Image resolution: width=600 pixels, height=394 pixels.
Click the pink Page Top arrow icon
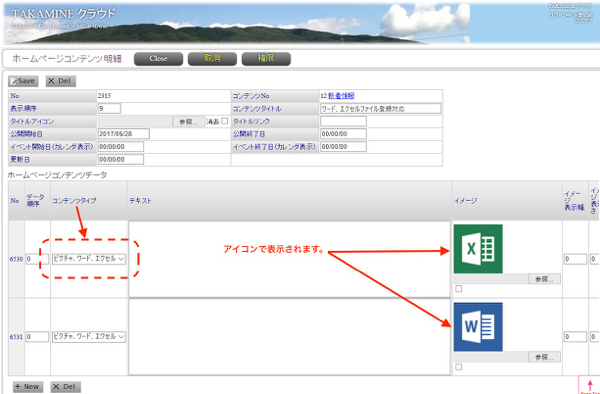point(589,386)
